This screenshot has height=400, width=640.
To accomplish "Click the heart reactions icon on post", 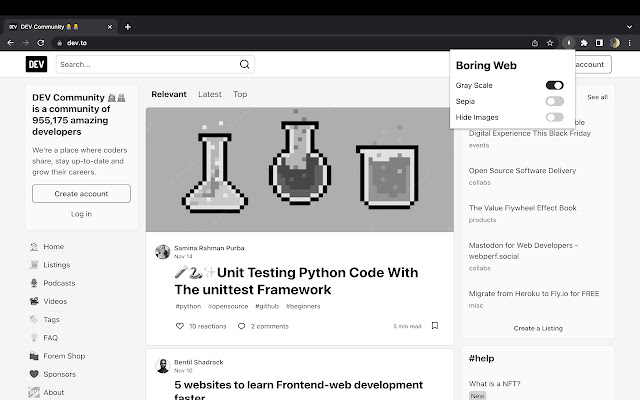I will pyautogui.click(x=180, y=326).
